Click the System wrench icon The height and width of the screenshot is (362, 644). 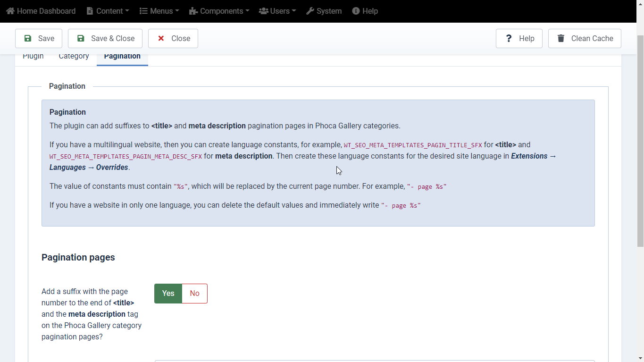310,11
